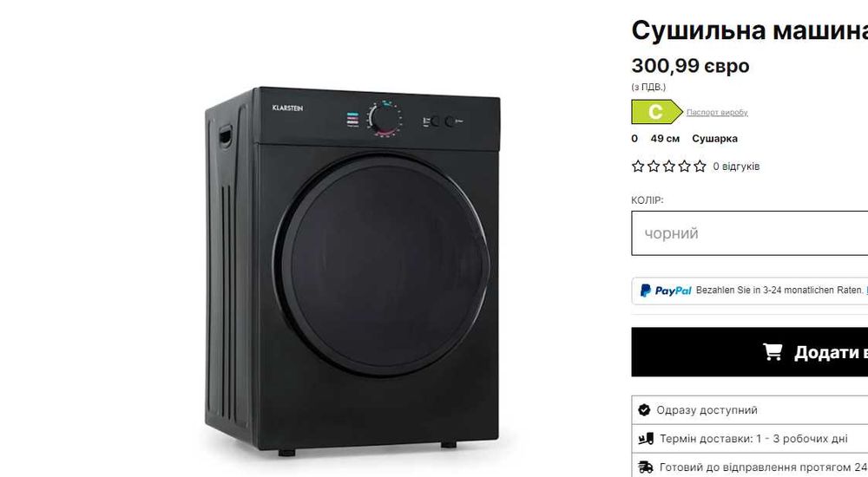Click the 300,99 євро price text

coord(690,66)
